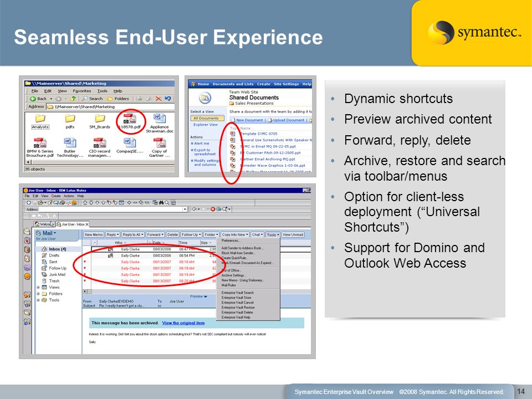Click the Back button in Explorer window
Viewport: 532px width, 399px height.
pos(38,99)
